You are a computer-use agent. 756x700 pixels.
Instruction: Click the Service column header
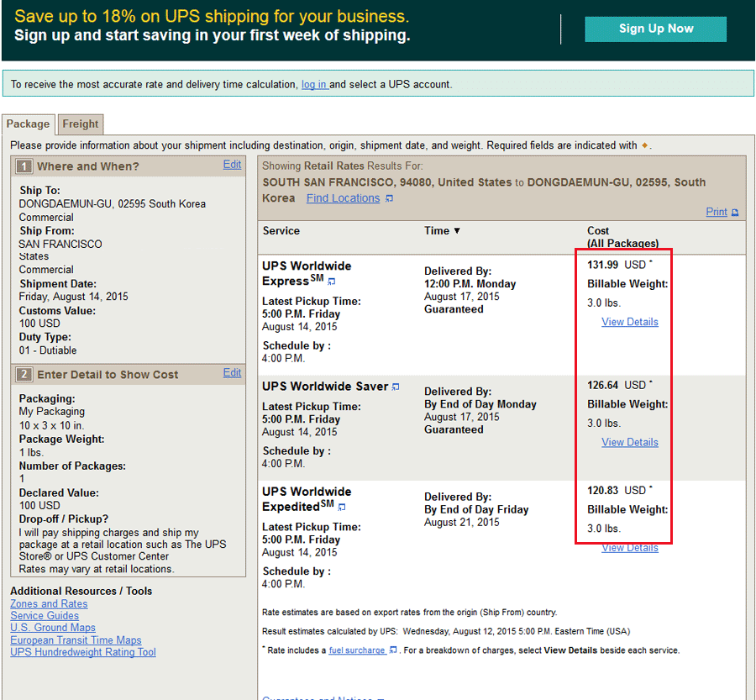(281, 230)
